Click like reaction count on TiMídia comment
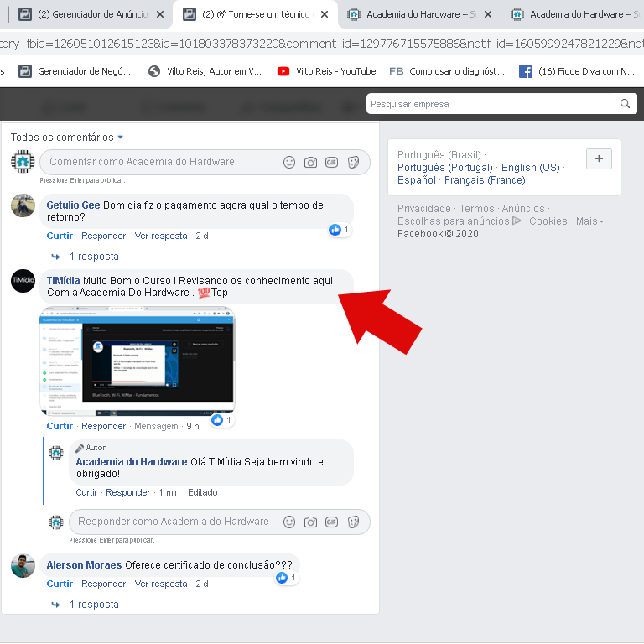 pos(221,420)
